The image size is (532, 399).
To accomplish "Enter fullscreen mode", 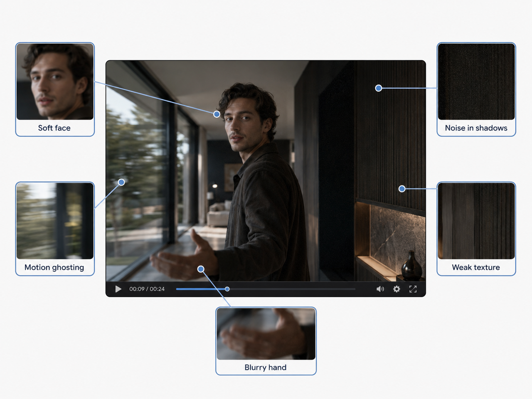I will [413, 289].
